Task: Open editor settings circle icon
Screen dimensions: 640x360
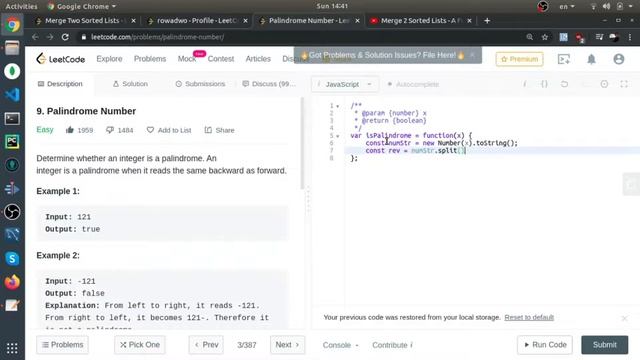Action: click(x=604, y=84)
